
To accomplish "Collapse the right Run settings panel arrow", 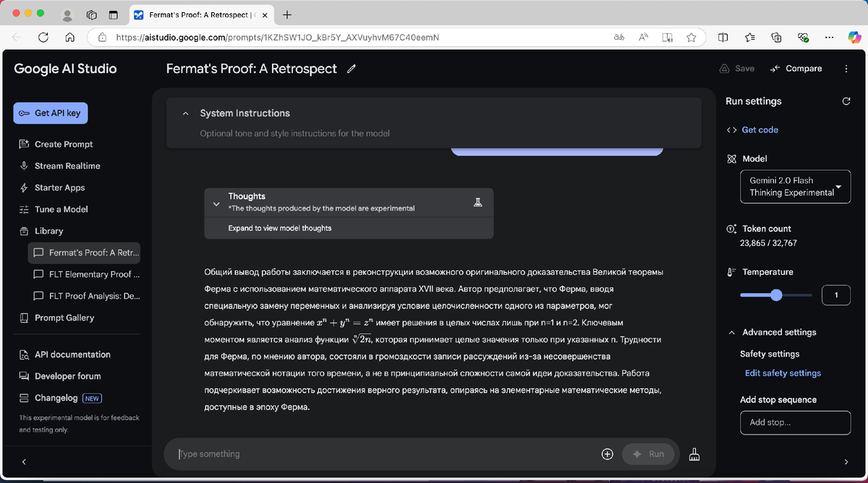I will coord(846,461).
